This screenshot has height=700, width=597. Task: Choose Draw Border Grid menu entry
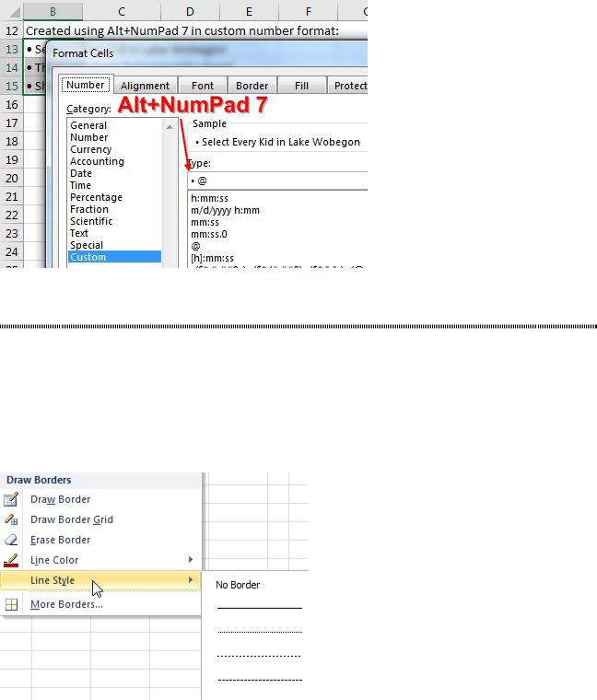pyautogui.click(x=100, y=519)
